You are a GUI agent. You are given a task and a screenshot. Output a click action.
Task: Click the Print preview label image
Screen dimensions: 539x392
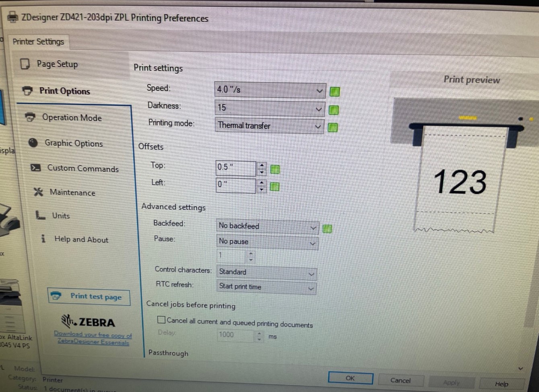[x=460, y=180]
